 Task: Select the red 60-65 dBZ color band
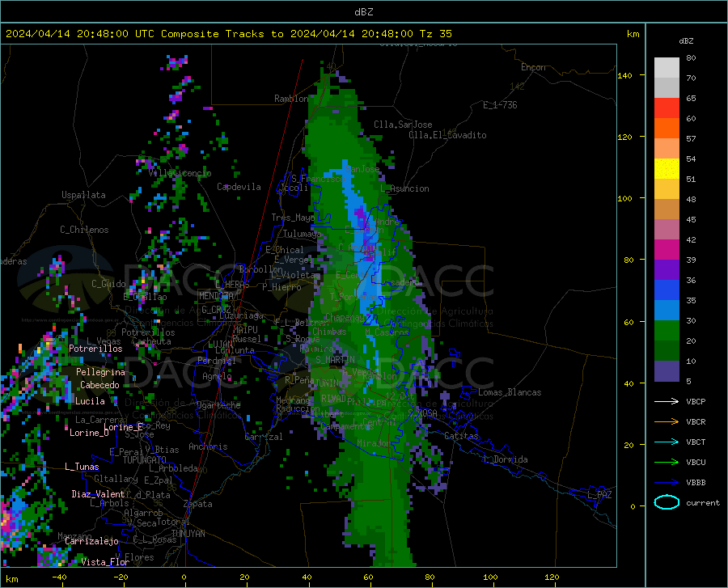click(x=667, y=108)
